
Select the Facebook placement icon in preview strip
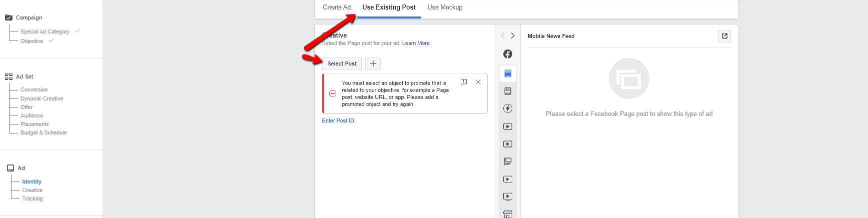click(507, 54)
